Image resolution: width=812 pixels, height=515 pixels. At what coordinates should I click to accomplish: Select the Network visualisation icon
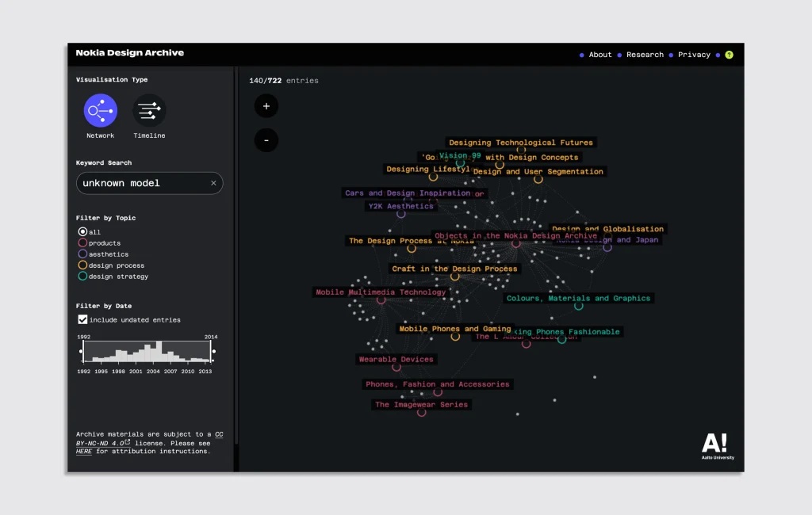tap(101, 111)
